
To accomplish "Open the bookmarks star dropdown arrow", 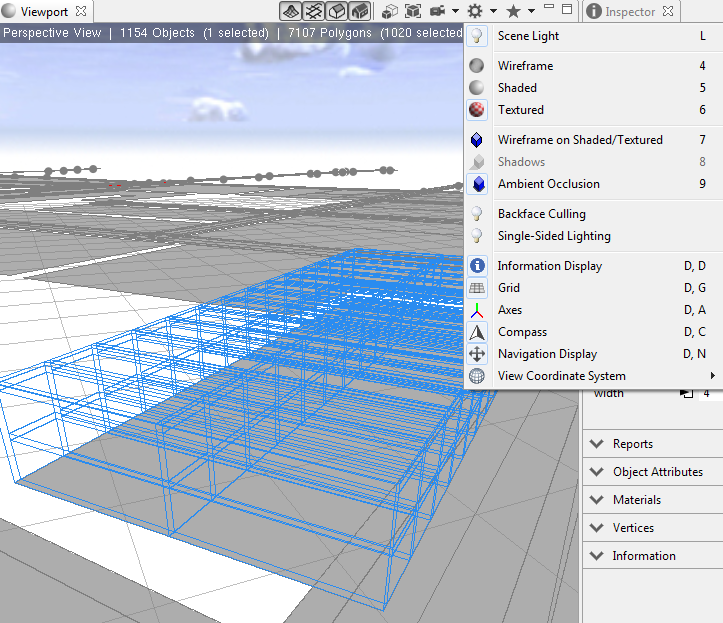I will click(x=531, y=11).
